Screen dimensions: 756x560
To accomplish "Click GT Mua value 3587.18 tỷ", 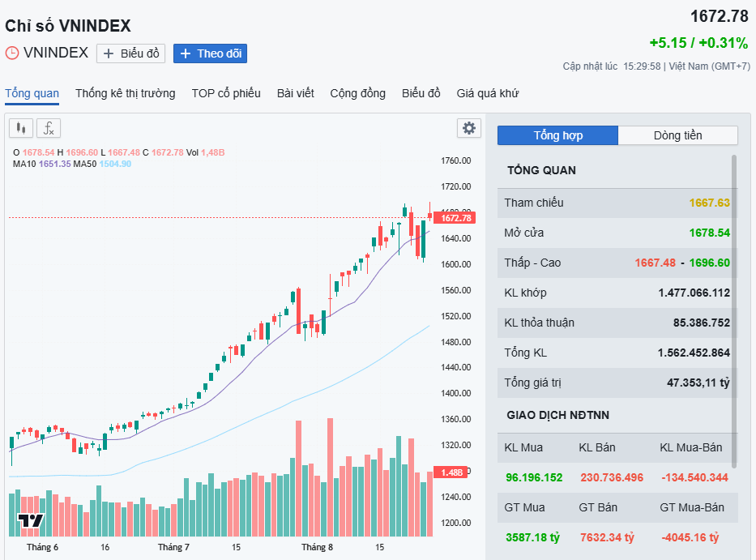I will click(533, 537).
